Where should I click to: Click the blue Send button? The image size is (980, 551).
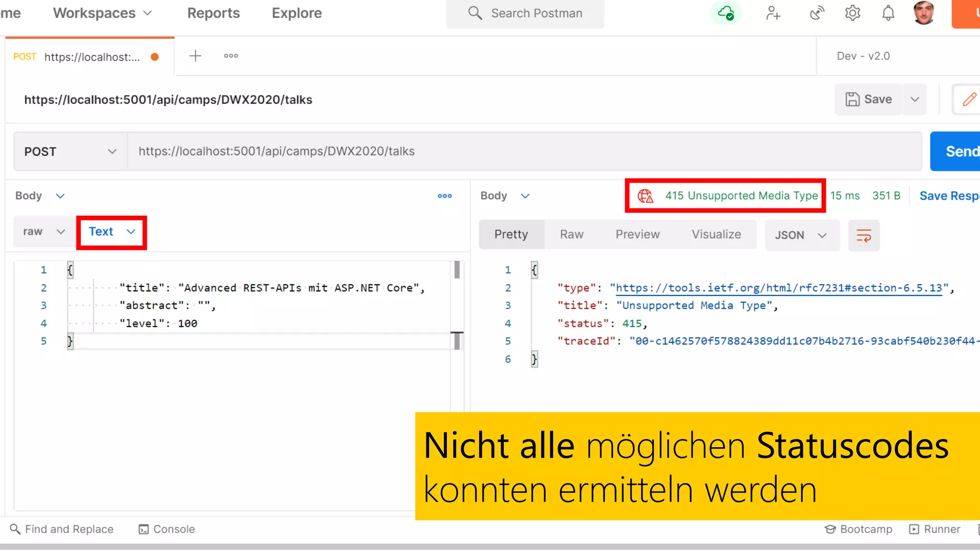(955, 151)
